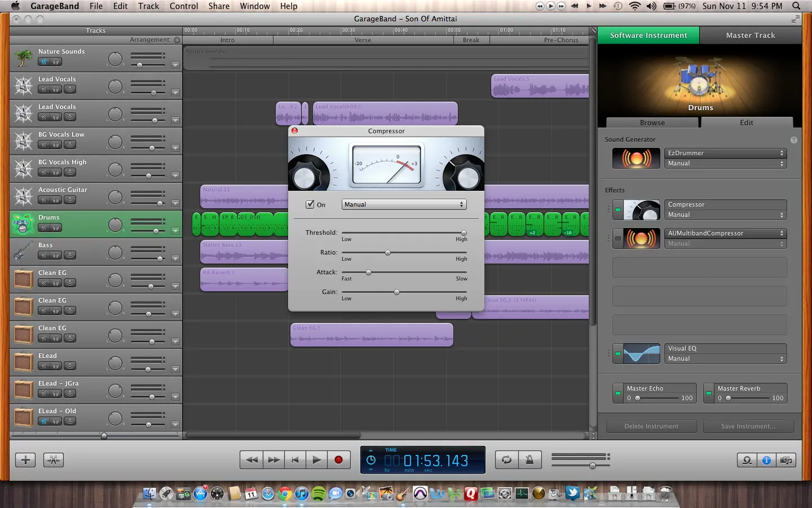This screenshot has height=508, width=812.
Task: Uncheck the Compressor On checkbox
Action: 310,204
